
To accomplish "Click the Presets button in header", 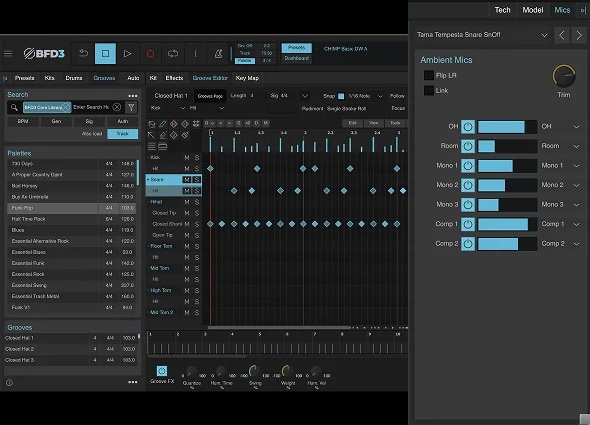I will (x=297, y=48).
